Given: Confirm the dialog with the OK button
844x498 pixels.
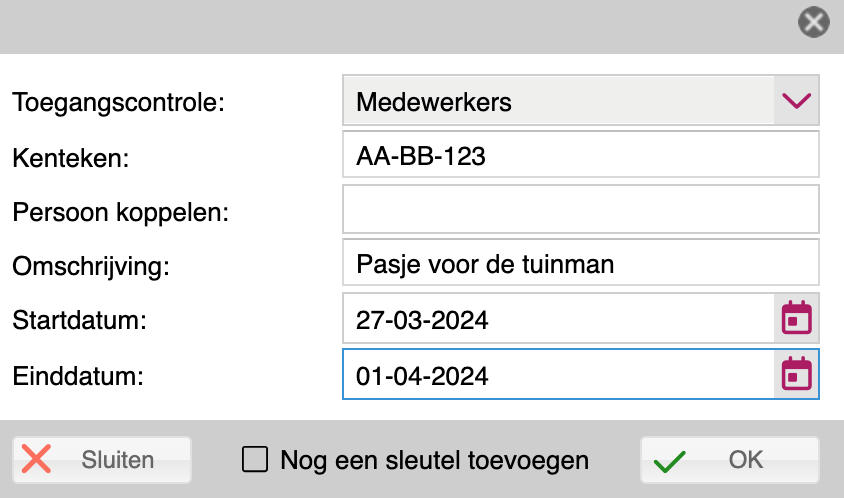Looking at the screenshot, I should pyautogui.click(x=729, y=460).
